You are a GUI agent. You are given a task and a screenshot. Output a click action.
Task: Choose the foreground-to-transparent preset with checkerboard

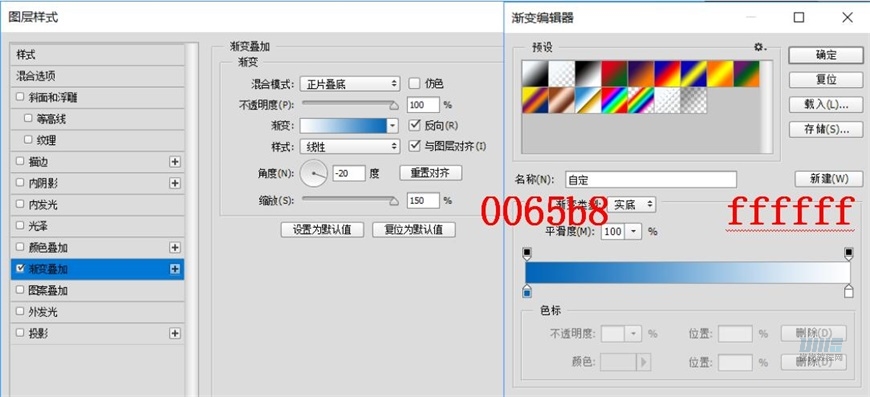(x=562, y=73)
